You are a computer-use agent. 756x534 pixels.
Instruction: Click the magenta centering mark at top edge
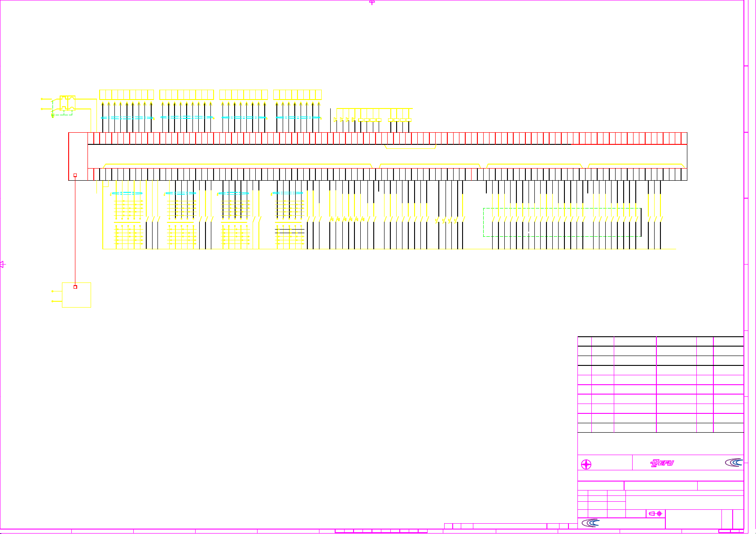(372, 2)
